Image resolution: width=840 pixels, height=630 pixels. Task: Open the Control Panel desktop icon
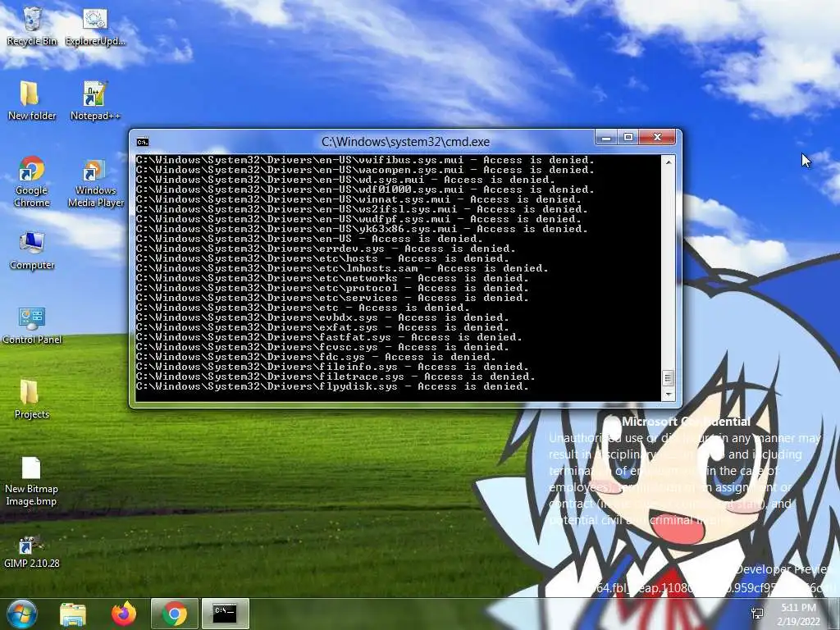click(32, 326)
